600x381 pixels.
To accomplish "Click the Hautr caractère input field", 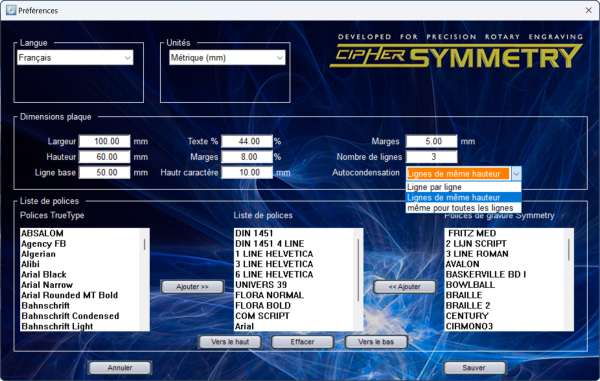I will click(247, 173).
